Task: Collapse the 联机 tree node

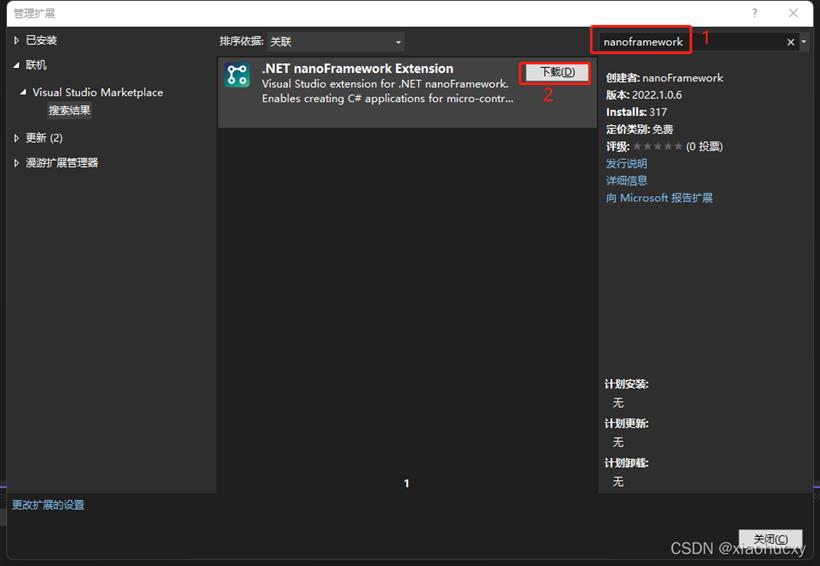Action: [x=16, y=65]
